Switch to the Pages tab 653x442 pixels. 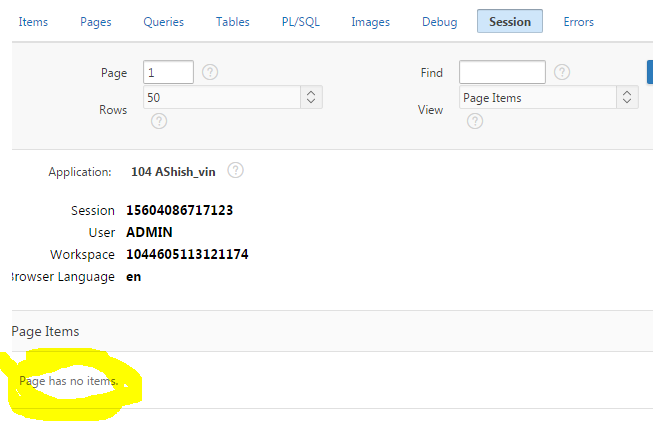tap(96, 21)
